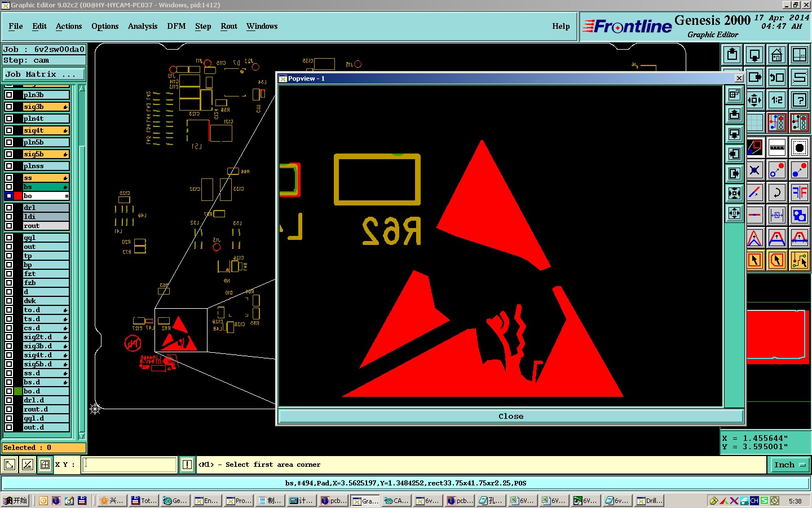Open the Rout menu

[229, 26]
